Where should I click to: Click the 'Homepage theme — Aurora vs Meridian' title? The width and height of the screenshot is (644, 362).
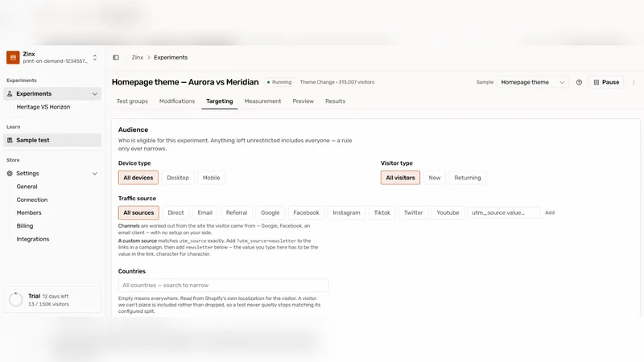[185, 82]
